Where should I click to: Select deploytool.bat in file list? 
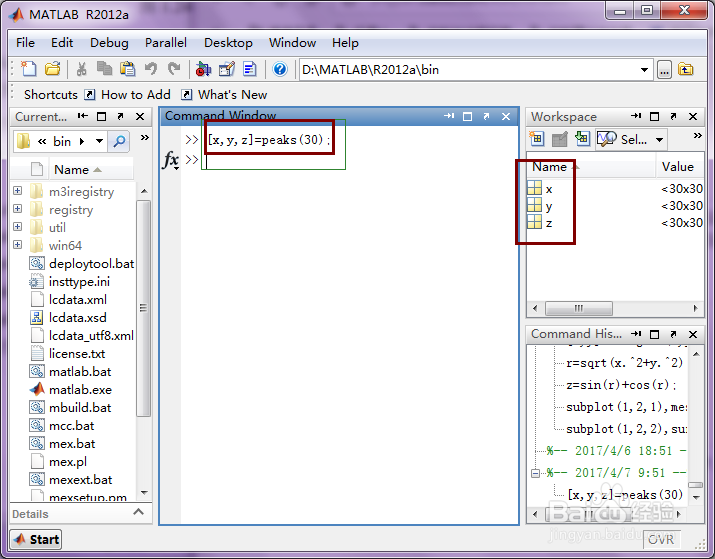point(91,264)
